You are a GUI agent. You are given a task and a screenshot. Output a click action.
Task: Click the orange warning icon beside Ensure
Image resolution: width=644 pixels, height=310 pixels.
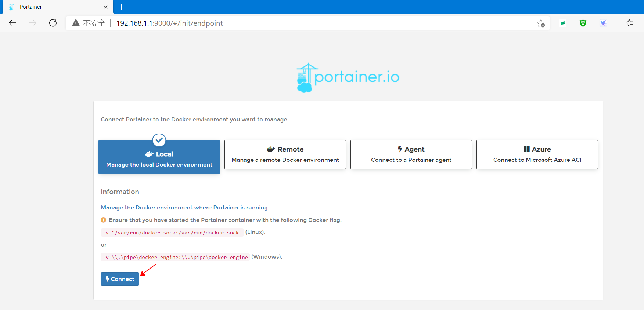click(x=104, y=220)
